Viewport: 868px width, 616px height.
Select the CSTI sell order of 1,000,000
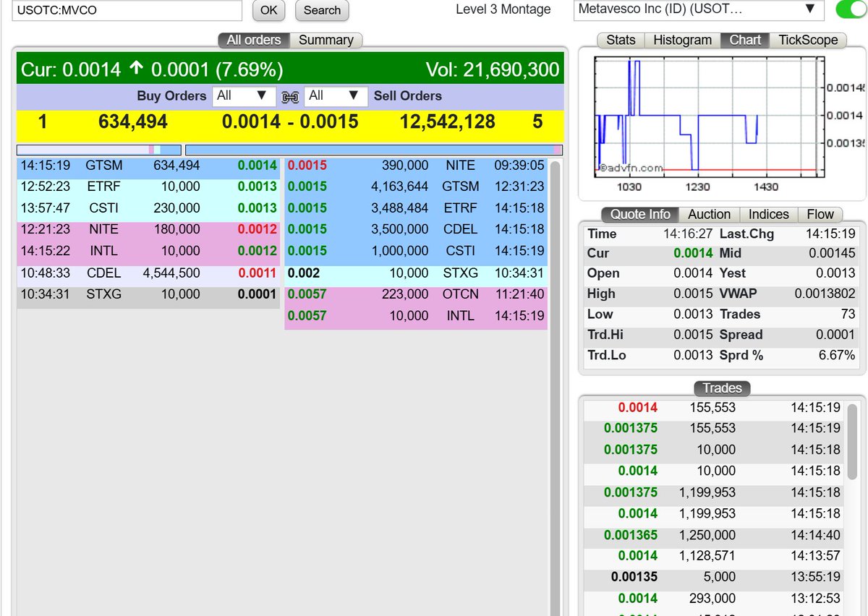coord(416,251)
